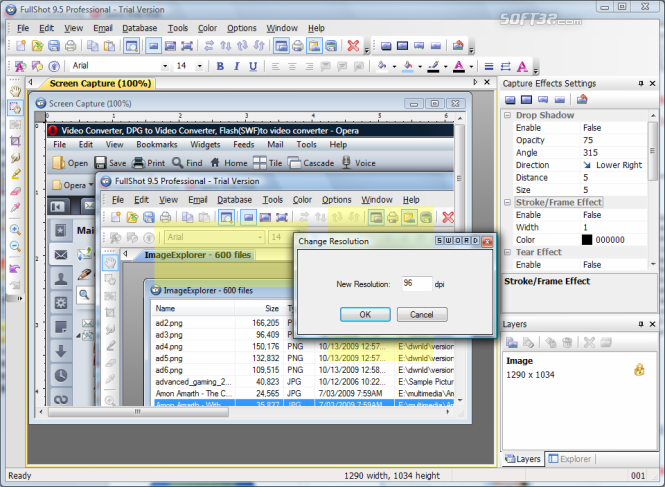Click the line style icon in format toolbar

point(489,67)
